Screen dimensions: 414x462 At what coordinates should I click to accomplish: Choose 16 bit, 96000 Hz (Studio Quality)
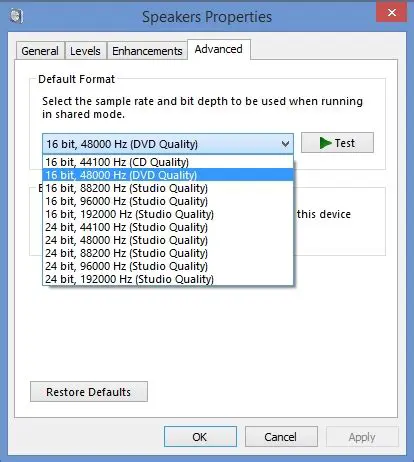168,201
